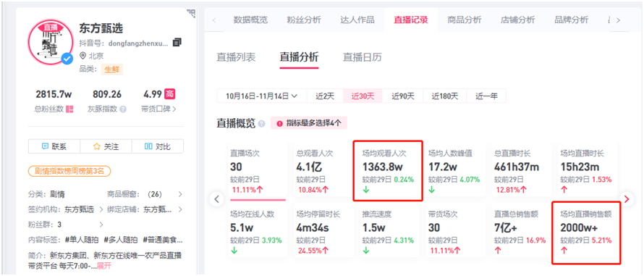Select the 场均观看人次 metric card

[388, 171]
